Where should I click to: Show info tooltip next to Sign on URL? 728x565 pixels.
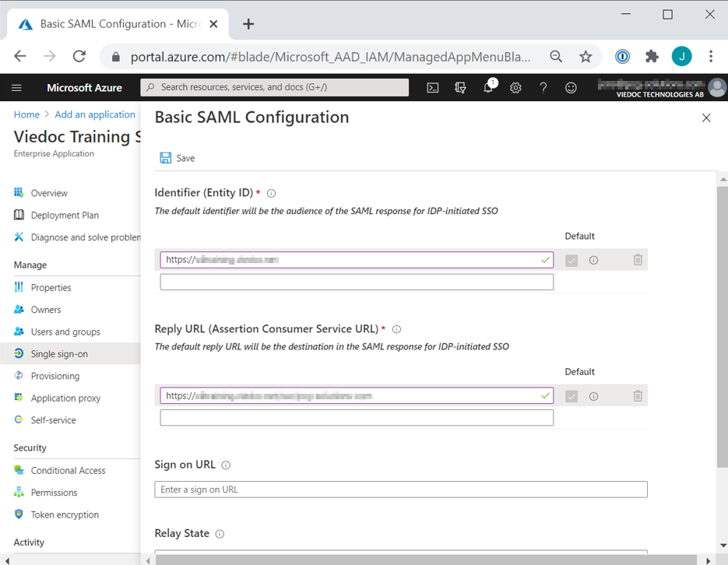coord(226,465)
